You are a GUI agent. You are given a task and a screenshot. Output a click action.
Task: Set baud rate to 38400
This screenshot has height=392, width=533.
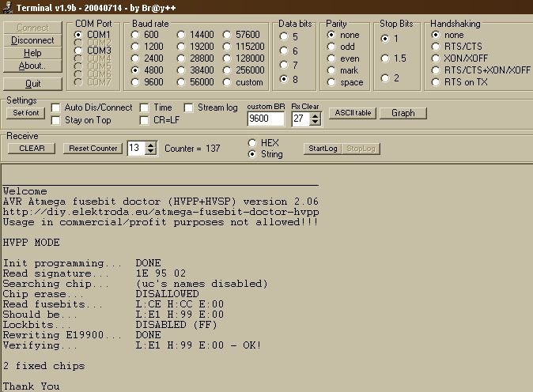(181, 70)
